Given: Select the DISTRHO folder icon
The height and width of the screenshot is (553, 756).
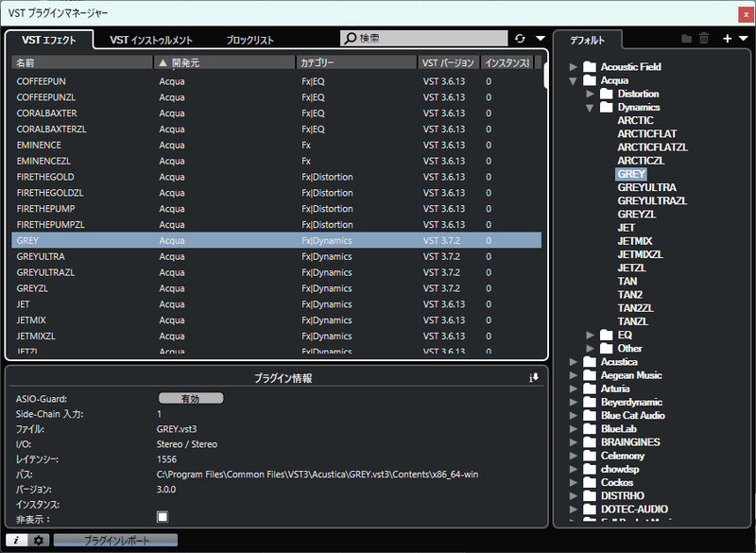Looking at the screenshot, I should coord(590,495).
